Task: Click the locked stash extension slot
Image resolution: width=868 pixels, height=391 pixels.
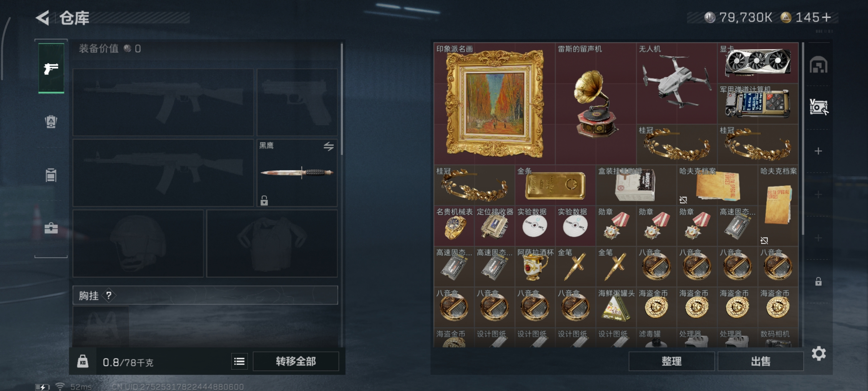Action: click(x=818, y=281)
